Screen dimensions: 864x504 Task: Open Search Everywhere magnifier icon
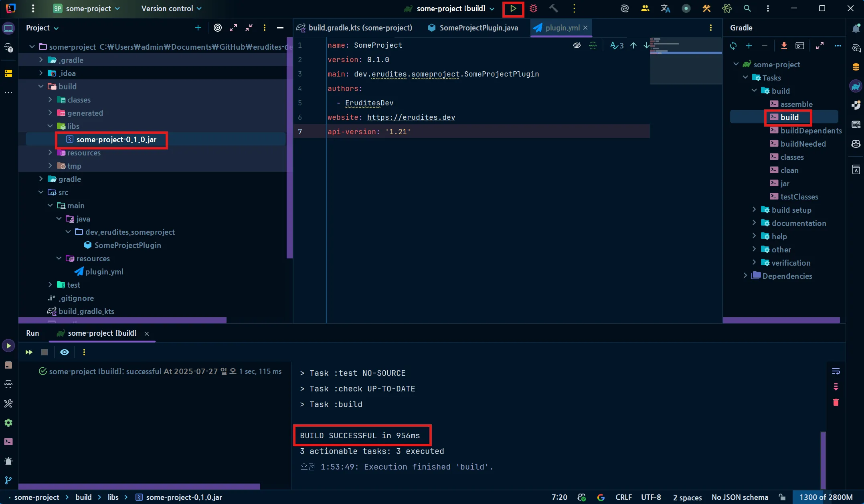tap(747, 8)
